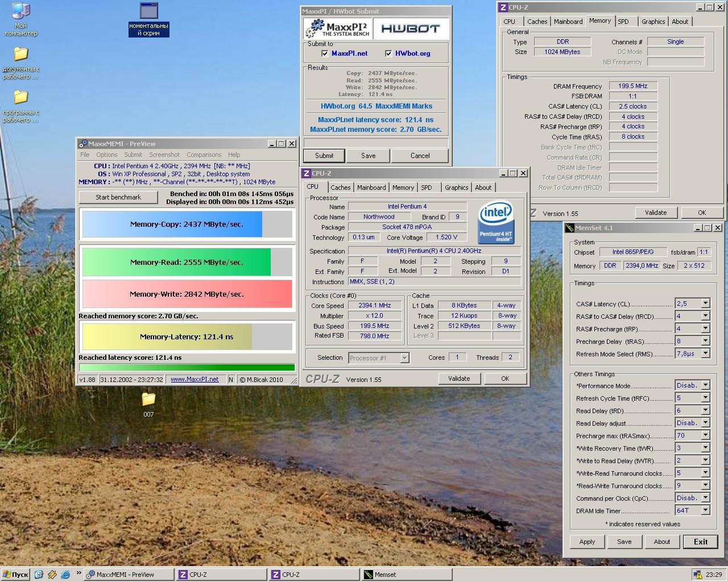Click MaxxMEMI title bar gear icon

coord(82,144)
